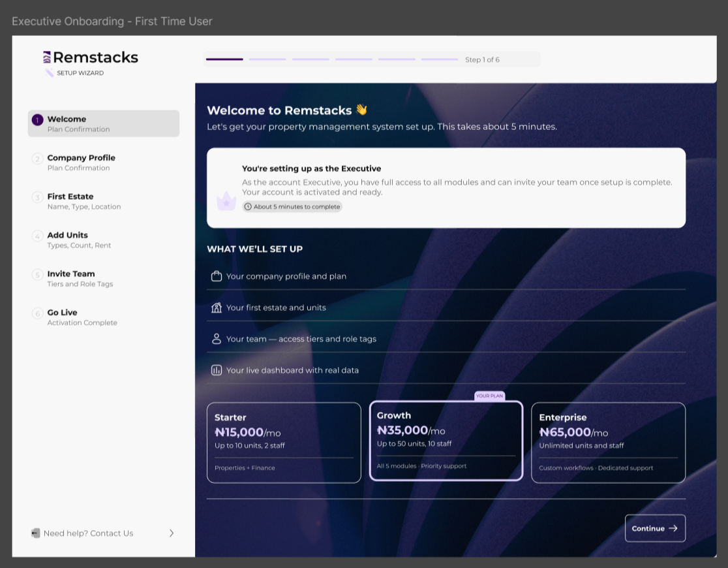Open the Welcome step in sidebar
Image resolution: width=728 pixels, height=568 pixels.
point(104,123)
